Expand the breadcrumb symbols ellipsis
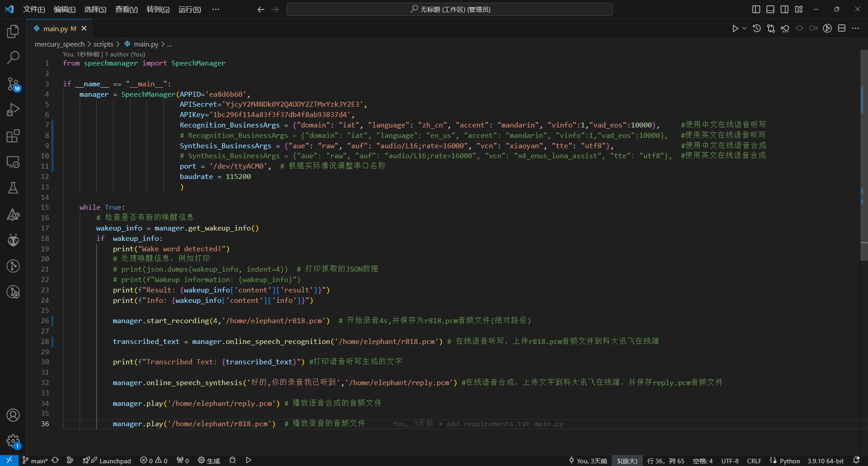 point(170,44)
